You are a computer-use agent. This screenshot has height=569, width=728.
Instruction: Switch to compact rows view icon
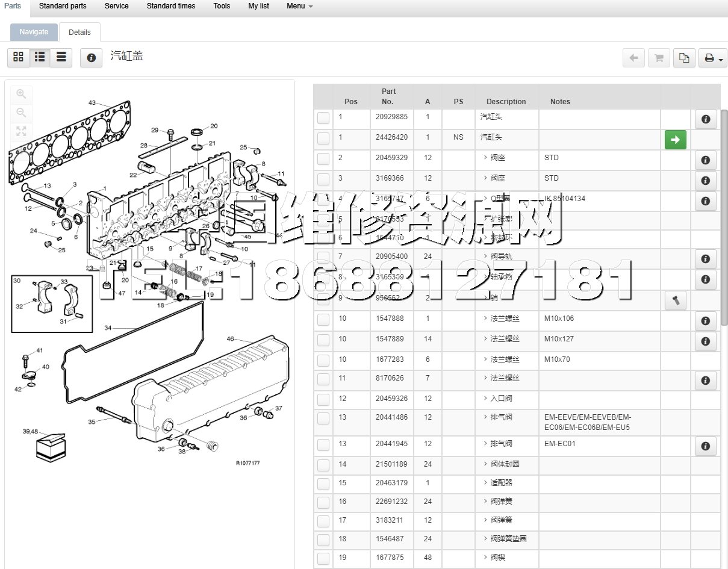point(61,57)
